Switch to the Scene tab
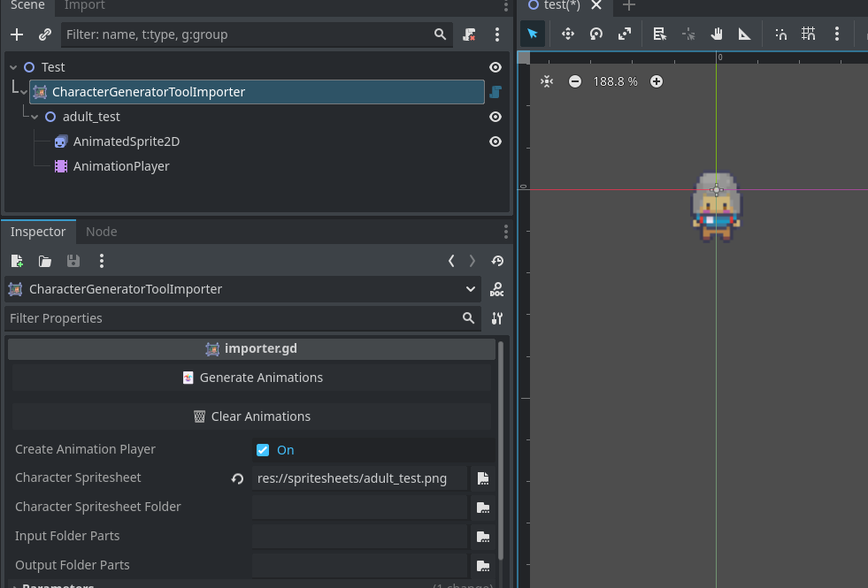Screen dimensions: 868x588 tap(27, 5)
